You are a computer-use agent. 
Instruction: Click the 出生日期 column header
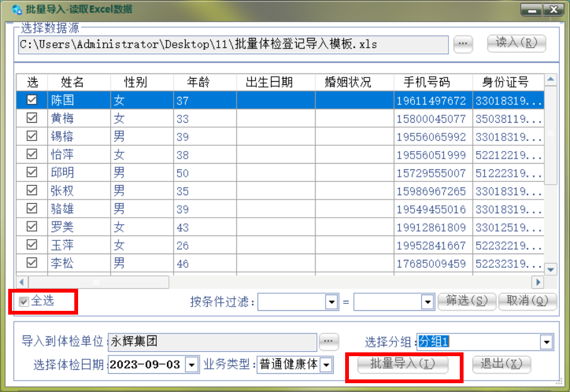(x=276, y=82)
